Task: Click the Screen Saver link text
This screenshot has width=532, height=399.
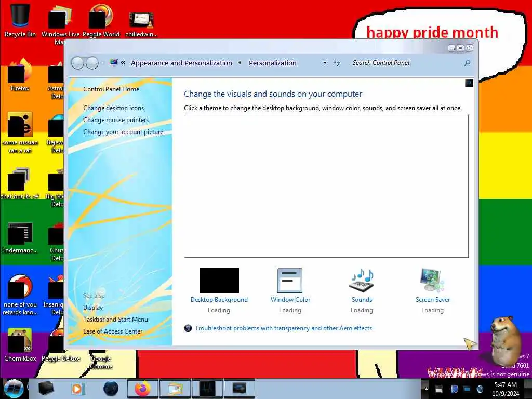Action: pos(433,300)
